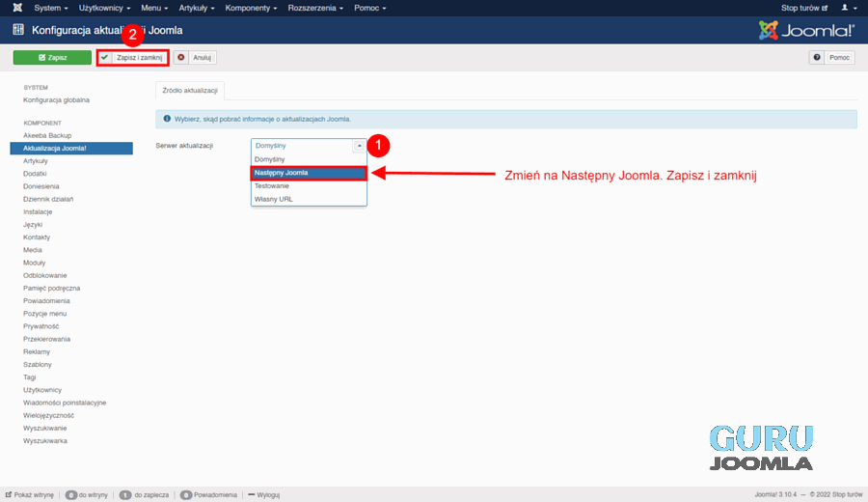Open Reklamy component settings
868x502 pixels.
[x=37, y=351]
